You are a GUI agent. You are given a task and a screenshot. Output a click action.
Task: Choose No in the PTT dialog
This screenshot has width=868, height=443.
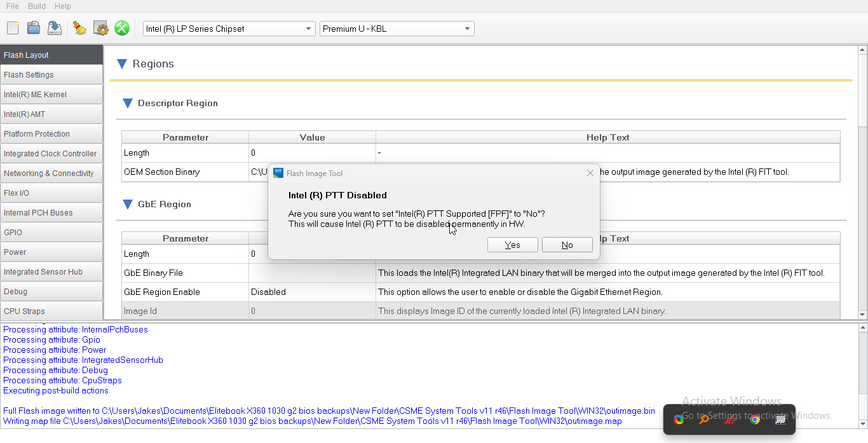point(567,245)
